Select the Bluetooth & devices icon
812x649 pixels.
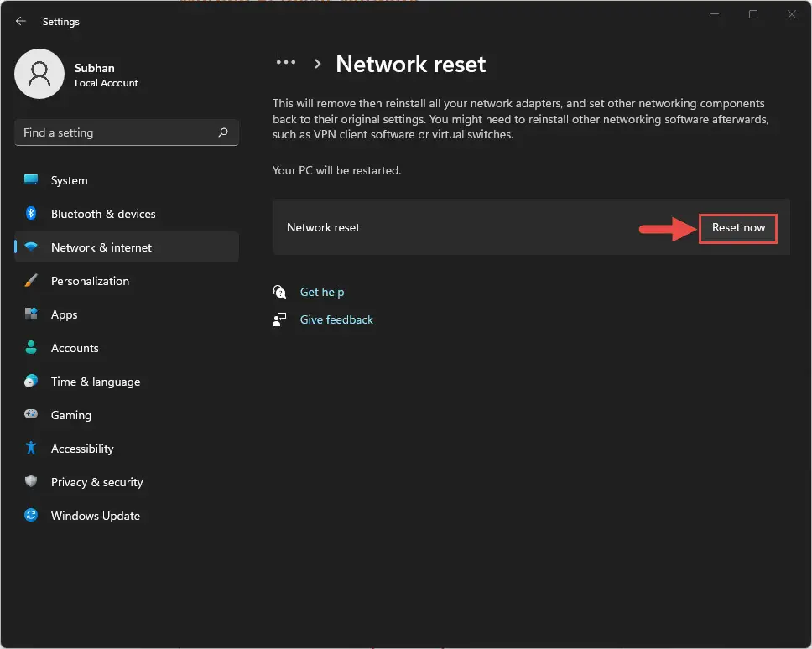(31, 214)
